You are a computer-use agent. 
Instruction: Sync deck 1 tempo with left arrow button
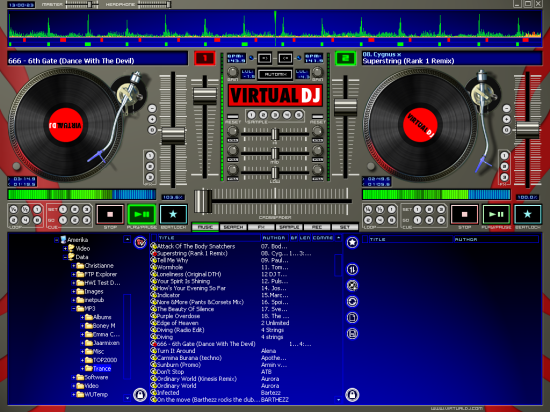tap(265, 58)
